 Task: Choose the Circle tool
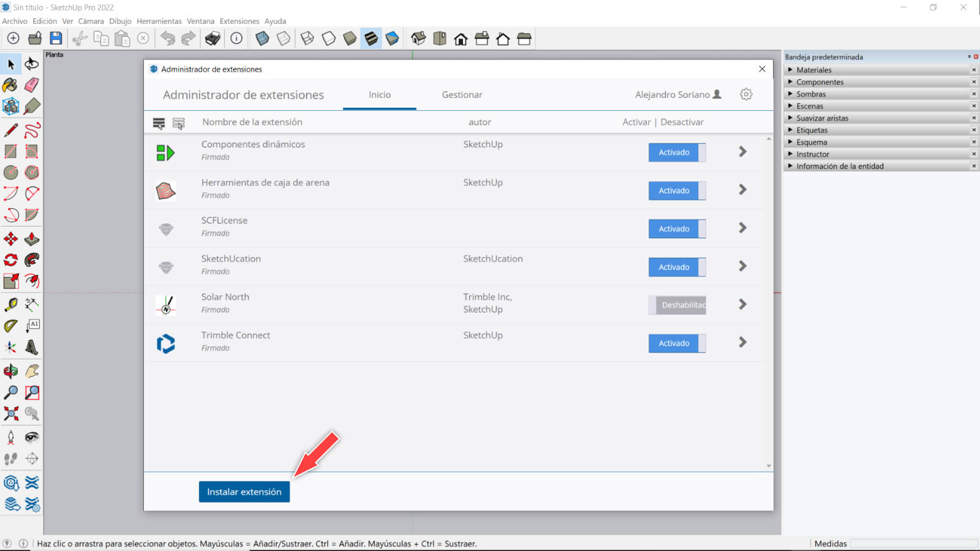pyautogui.click(x=10, y=173)
